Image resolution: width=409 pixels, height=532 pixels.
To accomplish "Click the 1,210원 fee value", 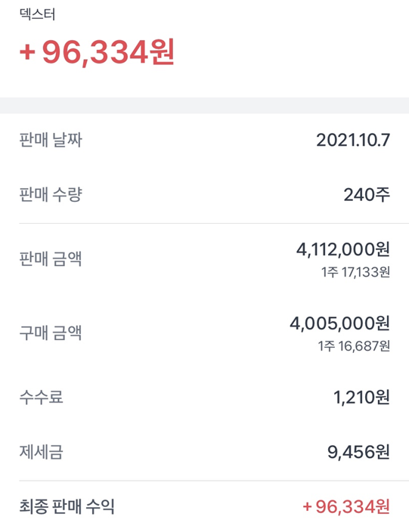I will (361, 397).
